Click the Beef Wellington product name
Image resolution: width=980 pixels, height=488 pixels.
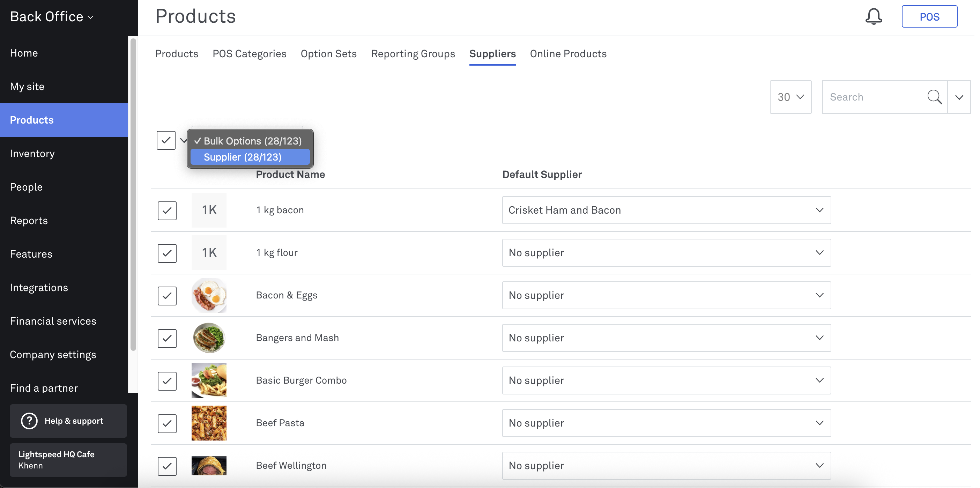[291, 466]
